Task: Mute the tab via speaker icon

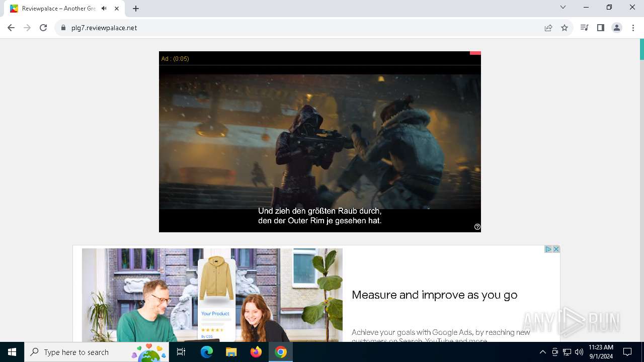Action: 104,9
